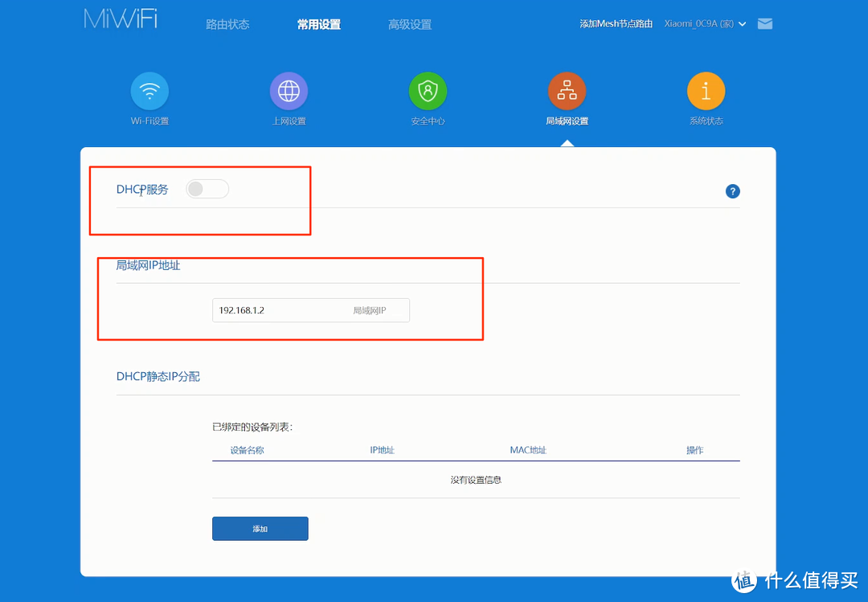This screenshot has height=602, width=868.
Task: Click the 操作 column header
Action: [x=694, y=450]
